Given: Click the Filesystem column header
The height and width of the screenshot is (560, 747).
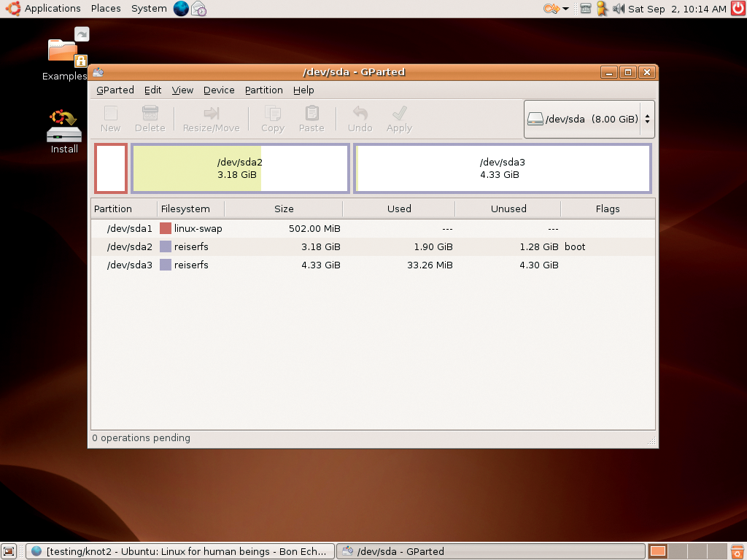Looking at the screenshot, I should [x=190, y=209].
